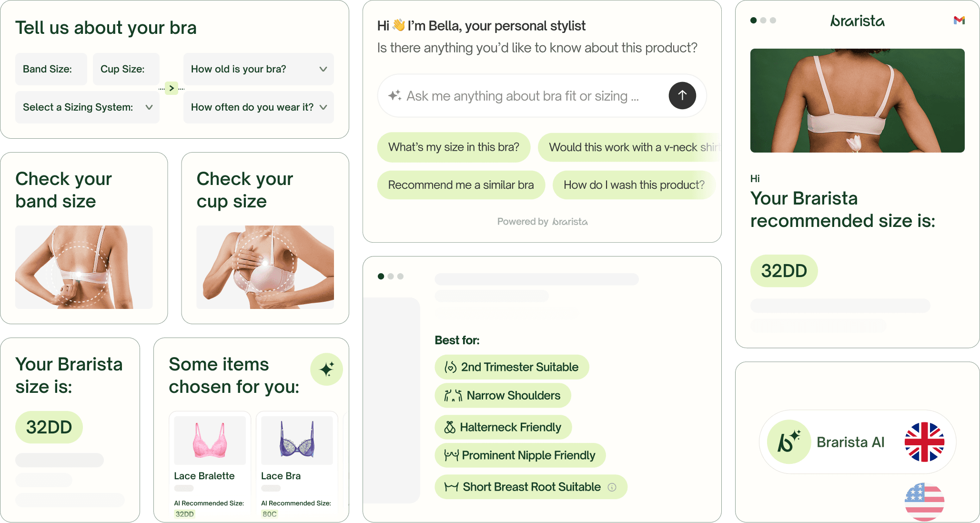The height and width of the screenshot is (523, 980).
Task: Expand How often do you wear it dropdown
Action: (x=258, y=107)
